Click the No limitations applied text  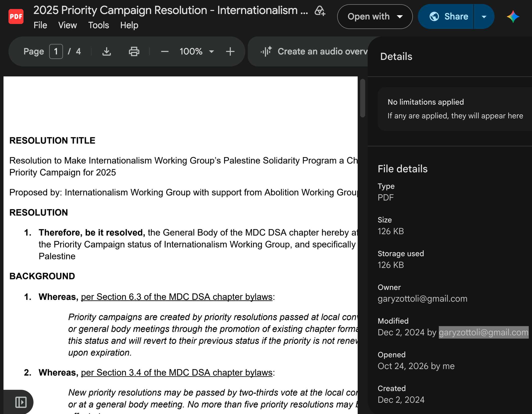click(x=426, y=102)
